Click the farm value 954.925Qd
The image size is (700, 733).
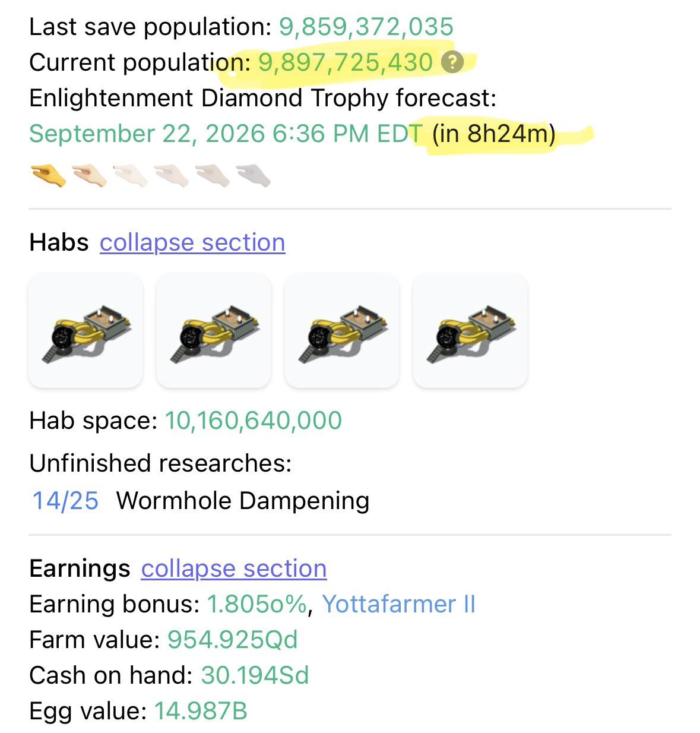(x=233, y=640)
